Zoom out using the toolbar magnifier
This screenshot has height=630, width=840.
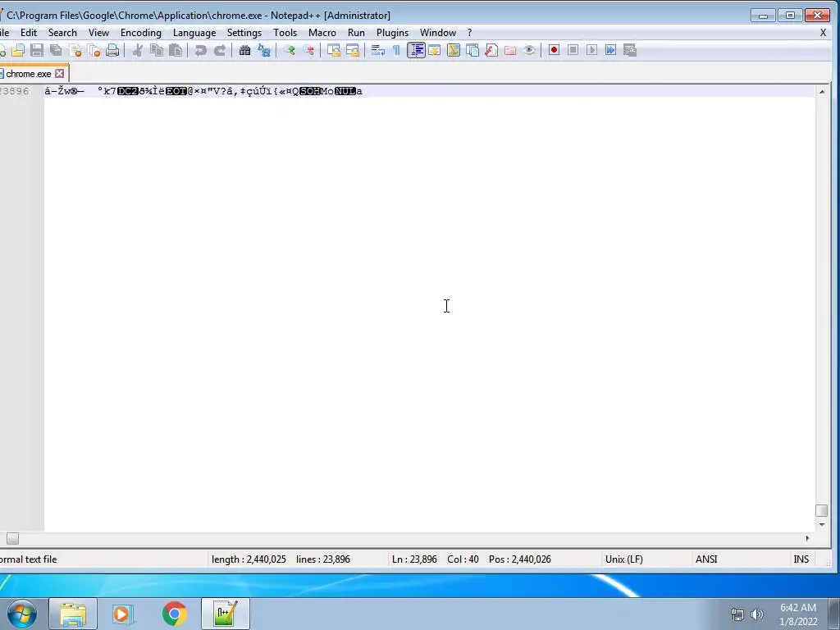[308, 50]
